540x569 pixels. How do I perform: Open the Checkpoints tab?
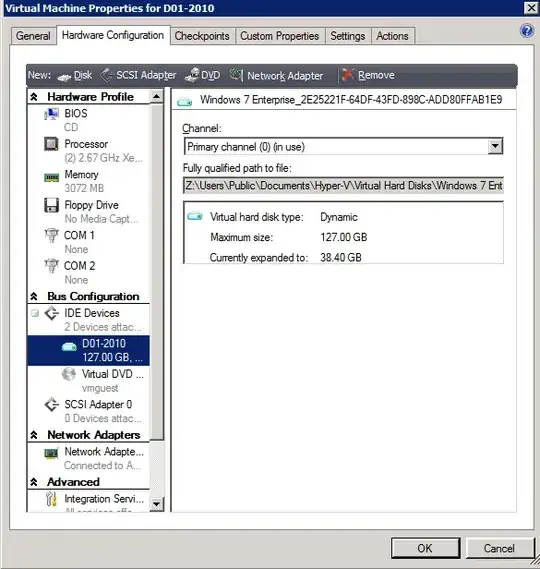[202, 36]
